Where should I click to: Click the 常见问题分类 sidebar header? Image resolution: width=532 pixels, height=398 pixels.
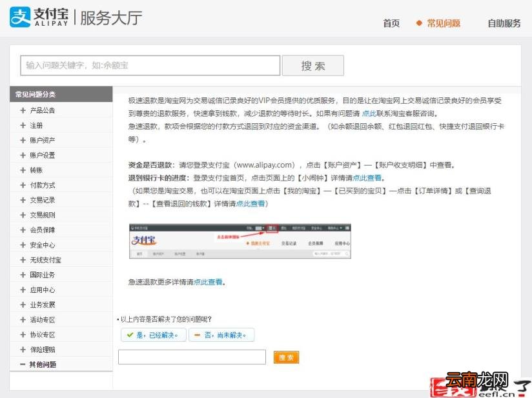pyautogui.click(x=61, y=94)
